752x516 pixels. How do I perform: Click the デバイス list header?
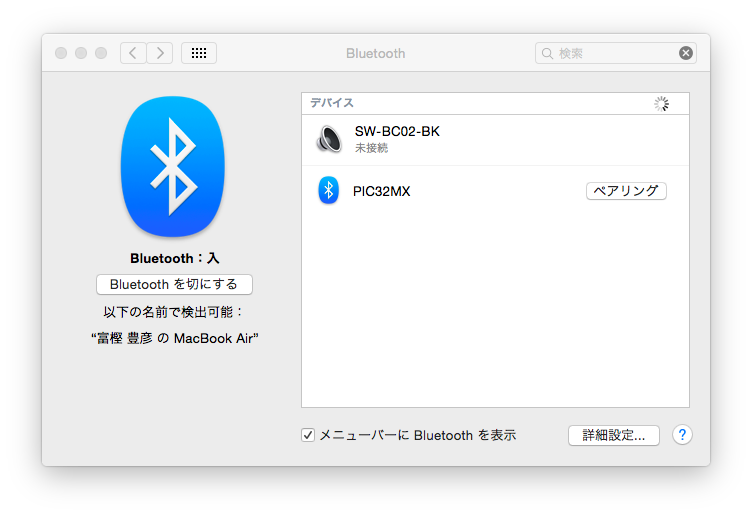[332, 103]
